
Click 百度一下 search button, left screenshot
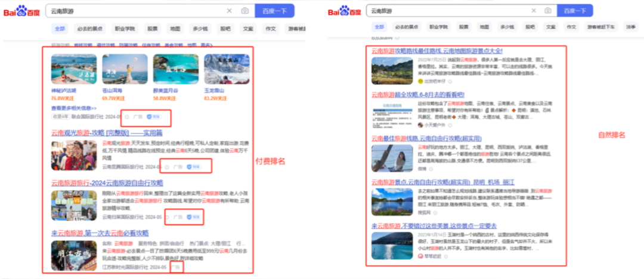[274, 11]
